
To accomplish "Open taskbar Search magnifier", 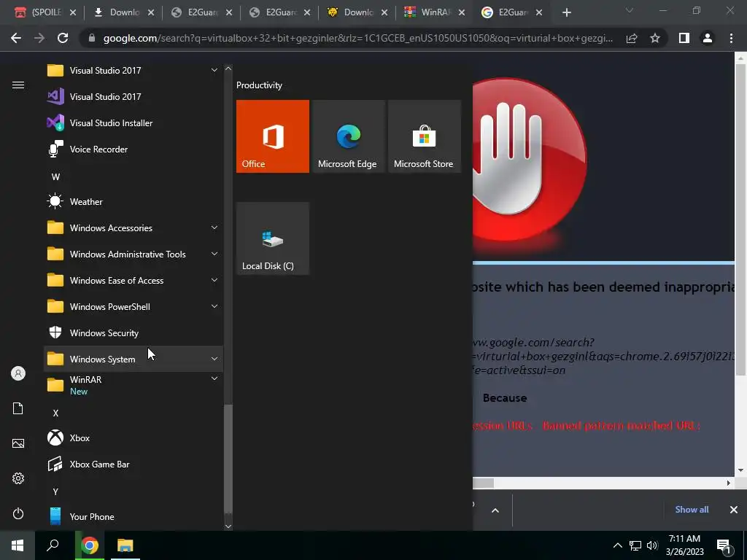I will (x=53, y=545).
